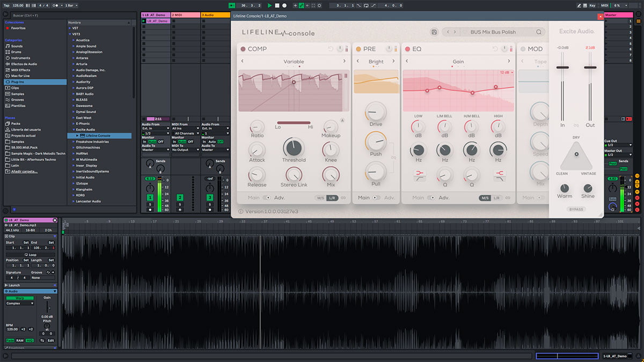Click the COMP Ratio knob
Viewport: 644px width, 362px height.
[257, 127]
